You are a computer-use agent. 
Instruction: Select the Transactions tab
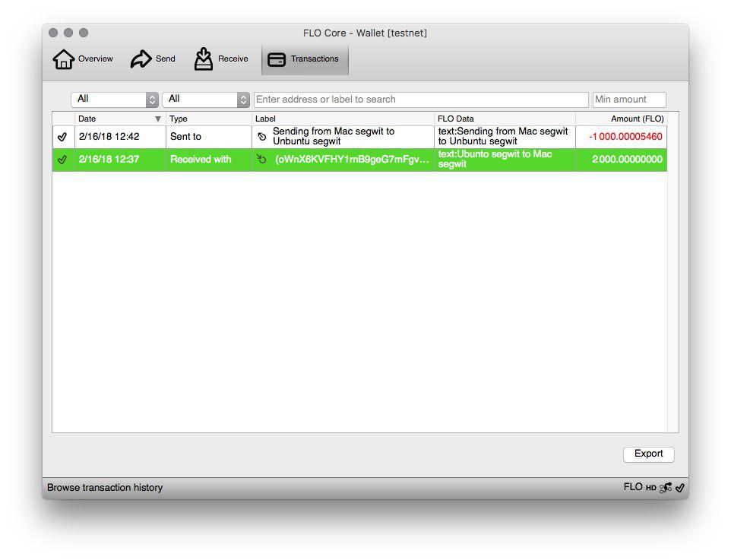point(305,59)
